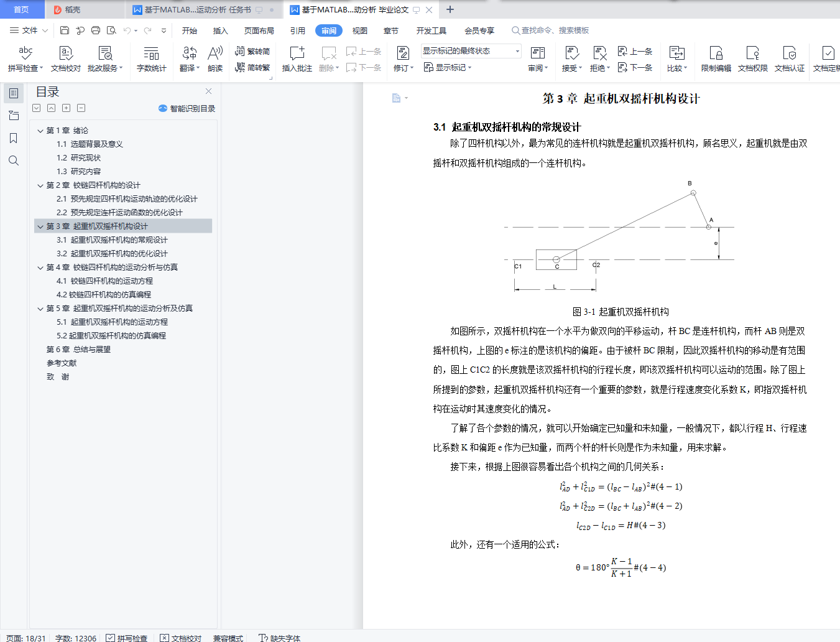Go to section 3.2 起重机双摇杆机构的优化设计
The height and width of the screenshot is (642, 840).
pyautogui.click(x=112, y=254)
